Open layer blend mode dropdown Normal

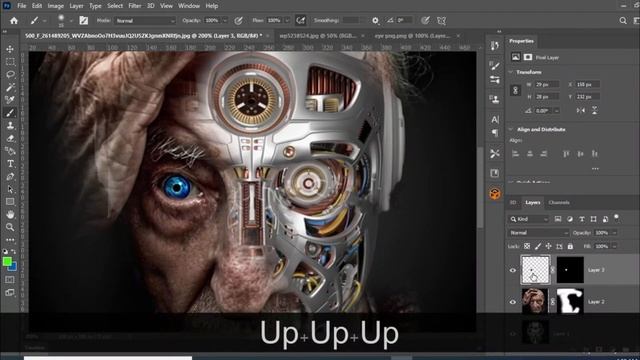point(538,233)
